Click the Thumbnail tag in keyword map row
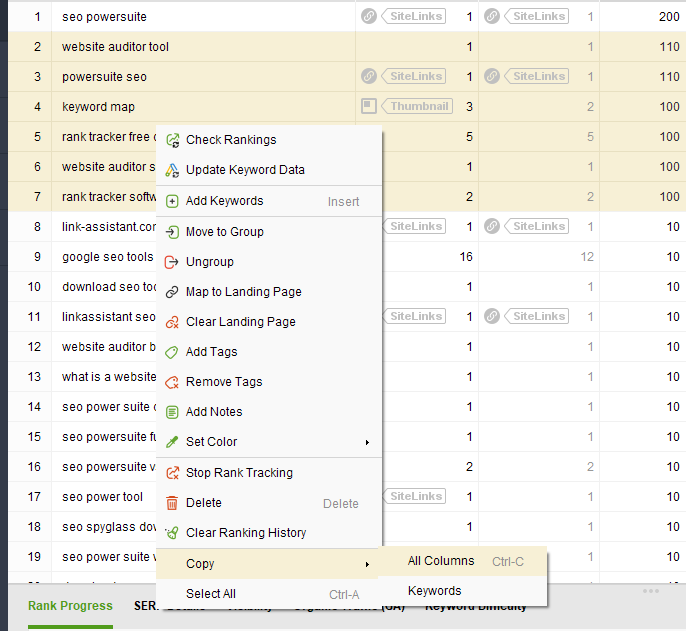The image size is (686, 631). pos(417,106)
